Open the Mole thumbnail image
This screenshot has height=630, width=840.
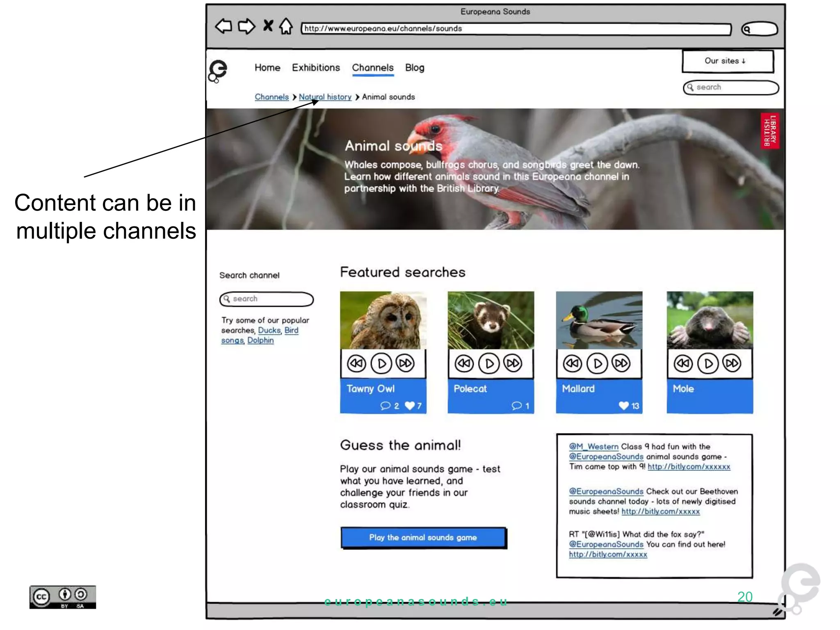pyautogui.click(x=710, y=320)
